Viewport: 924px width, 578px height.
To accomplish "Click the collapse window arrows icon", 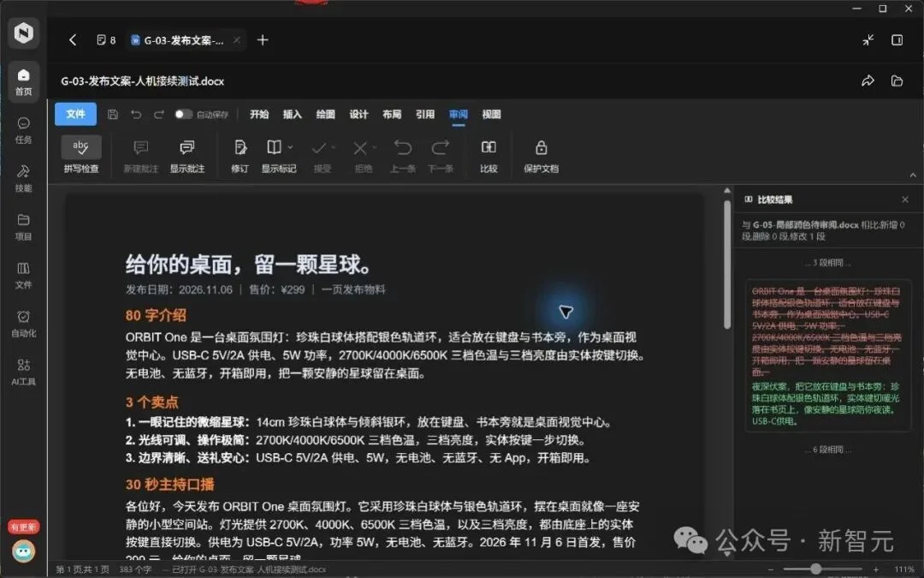I will click(868, 39).
